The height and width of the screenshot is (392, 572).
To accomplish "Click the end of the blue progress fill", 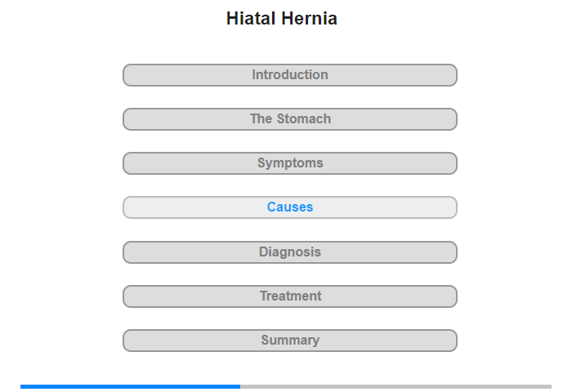I will 239,386.
